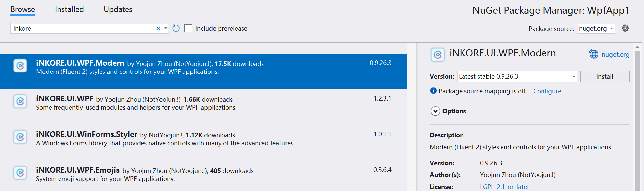Click the package source mapping info icon
Image resolution: width=644 pixels, height=191 pixels.
coord(433,91)
